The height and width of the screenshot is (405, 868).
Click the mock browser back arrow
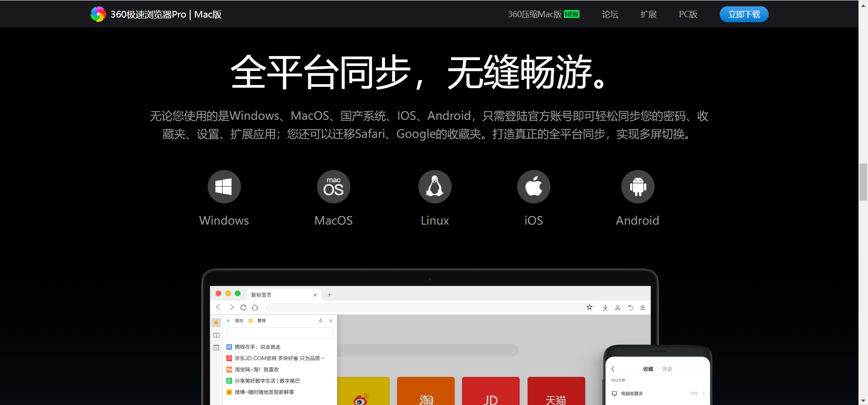218,307
